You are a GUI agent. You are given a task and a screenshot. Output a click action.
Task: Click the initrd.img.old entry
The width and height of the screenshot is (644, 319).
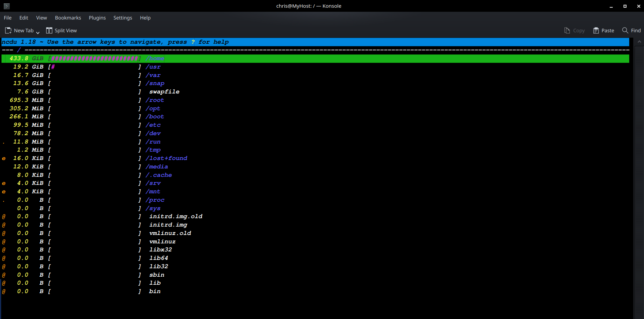(176, 216)
